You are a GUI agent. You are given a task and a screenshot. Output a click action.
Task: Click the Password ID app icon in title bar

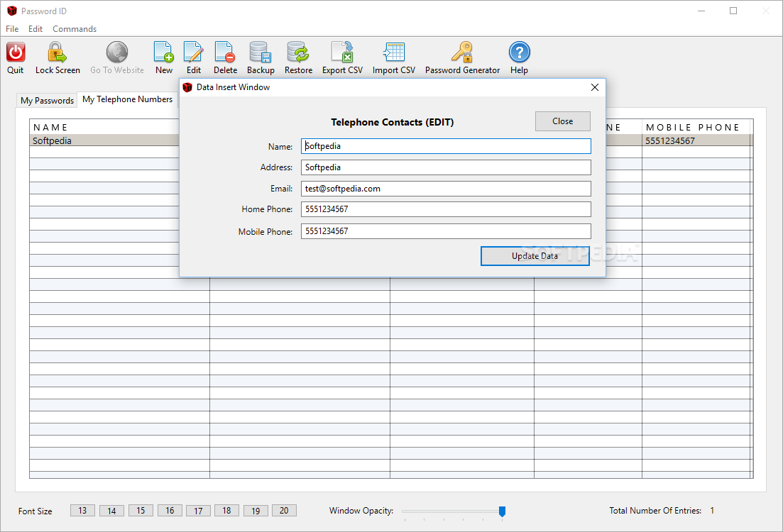(12, 11)
